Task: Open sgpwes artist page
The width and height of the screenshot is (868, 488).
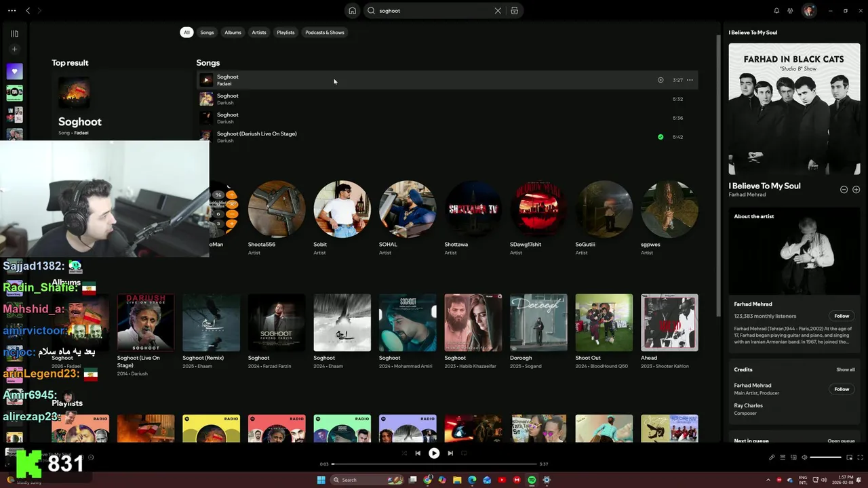Action: click(669, 218)
